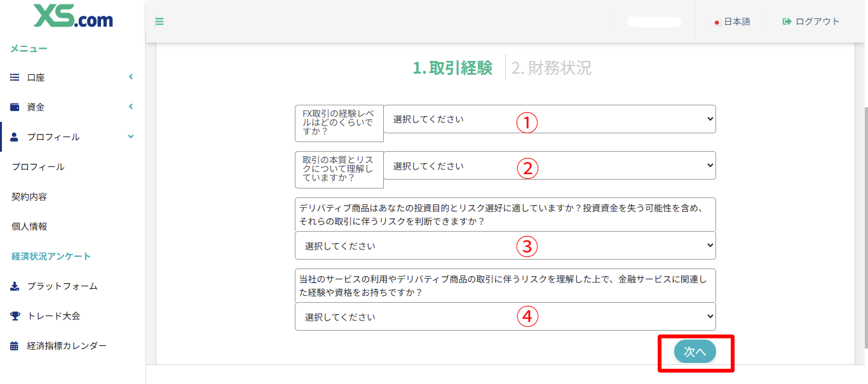Expand the 口座 section chevron

130,77
